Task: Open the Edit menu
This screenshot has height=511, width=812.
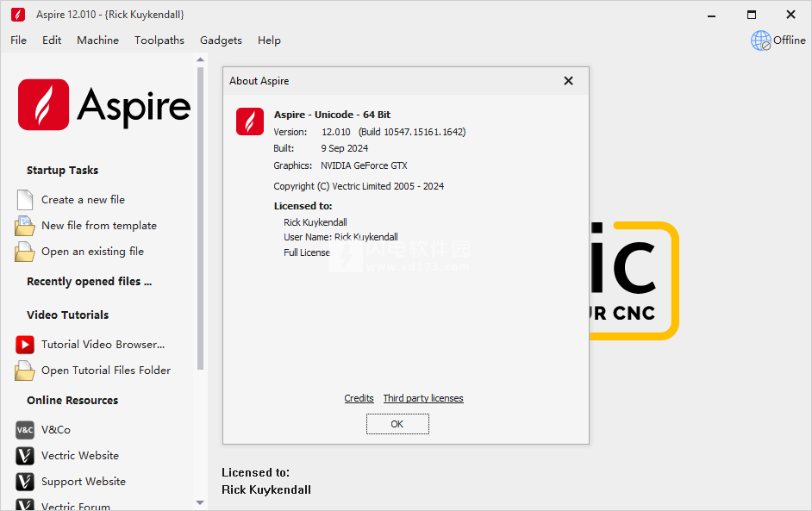Action: [52, 41]
